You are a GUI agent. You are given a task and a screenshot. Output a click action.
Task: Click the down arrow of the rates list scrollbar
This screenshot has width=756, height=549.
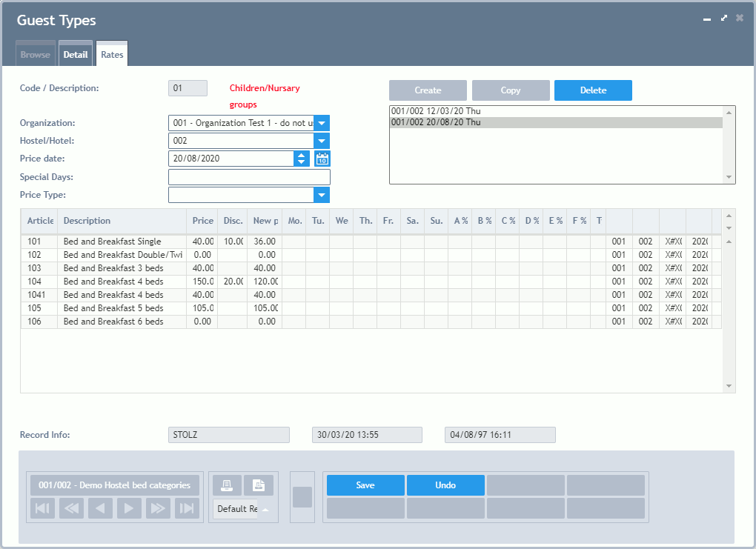(x=729, y=177)
